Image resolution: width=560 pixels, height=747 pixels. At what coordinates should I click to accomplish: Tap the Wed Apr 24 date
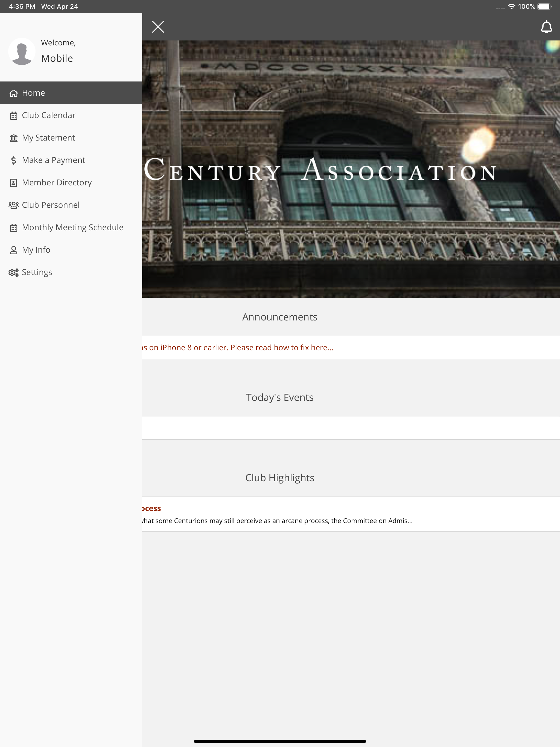(x=59, y=6)
